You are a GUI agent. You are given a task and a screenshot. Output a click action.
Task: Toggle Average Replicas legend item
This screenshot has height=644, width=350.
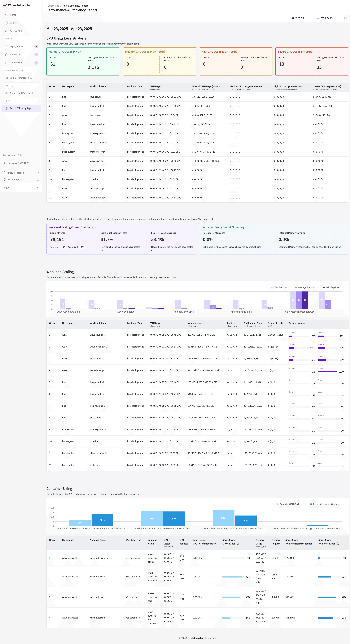[x=305, y=287]
